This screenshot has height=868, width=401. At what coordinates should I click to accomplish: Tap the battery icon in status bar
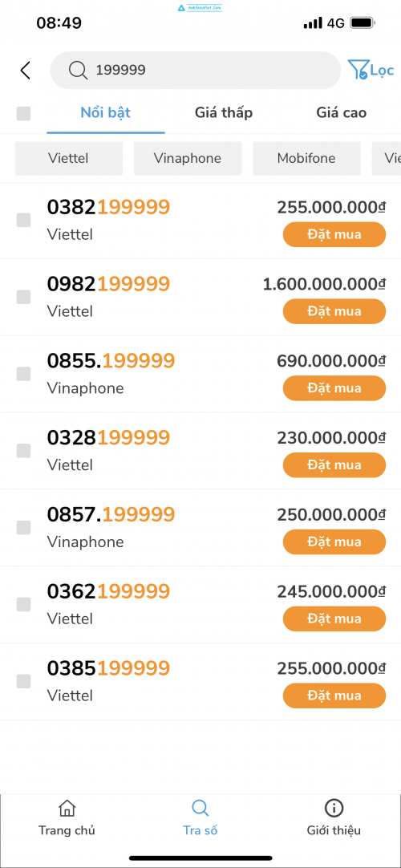(363, 23)
